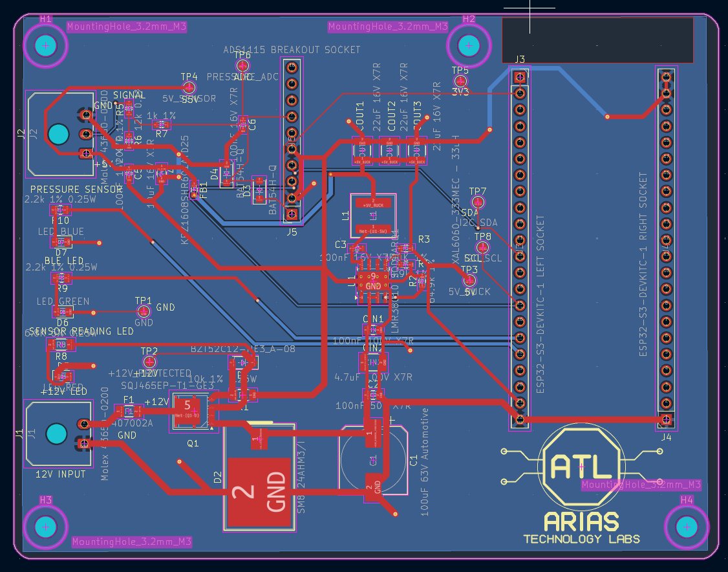This screenshot has width=728, height=572.
Task: Click square pin 1 pad of J5 socket
Action: [292, 214]
